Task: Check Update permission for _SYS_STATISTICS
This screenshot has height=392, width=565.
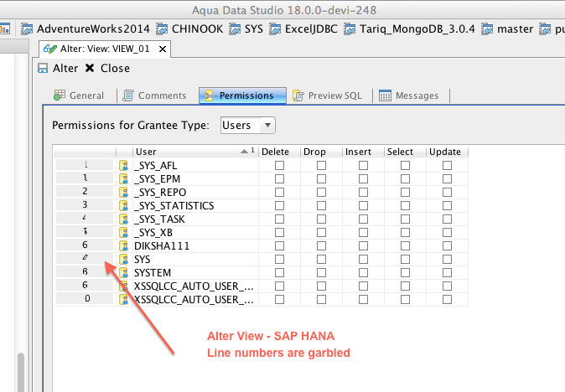Action: click(x=447, y=205)
